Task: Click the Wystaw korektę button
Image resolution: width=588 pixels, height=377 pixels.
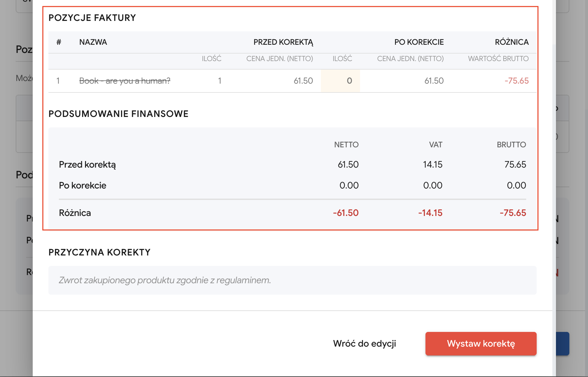Action: (481, 344)
